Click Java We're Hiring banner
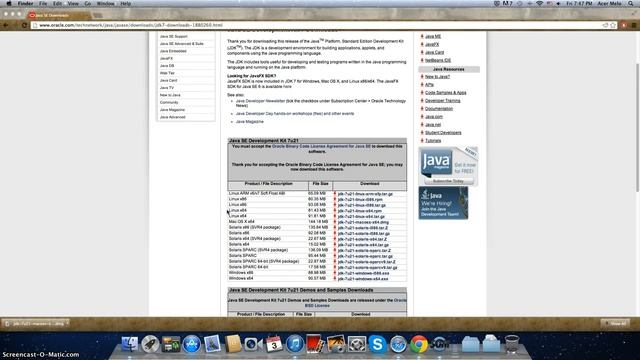The width and height of the screenshot is (640, 360). 443,203
